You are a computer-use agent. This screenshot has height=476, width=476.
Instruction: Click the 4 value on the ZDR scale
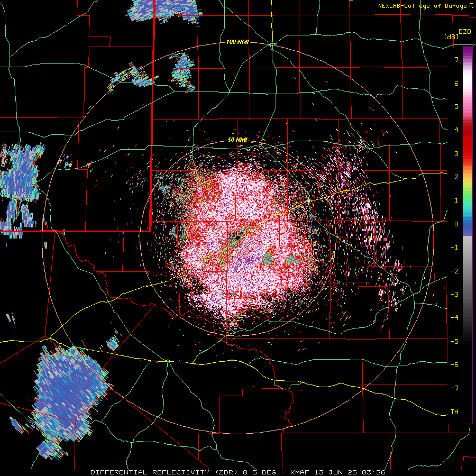(x=456, y=130)
